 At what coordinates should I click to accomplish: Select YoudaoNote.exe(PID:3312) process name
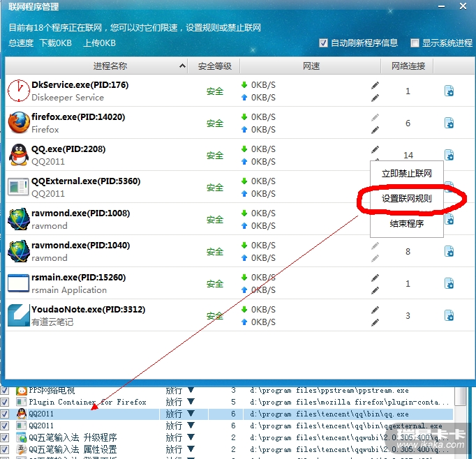coord(89,309)
